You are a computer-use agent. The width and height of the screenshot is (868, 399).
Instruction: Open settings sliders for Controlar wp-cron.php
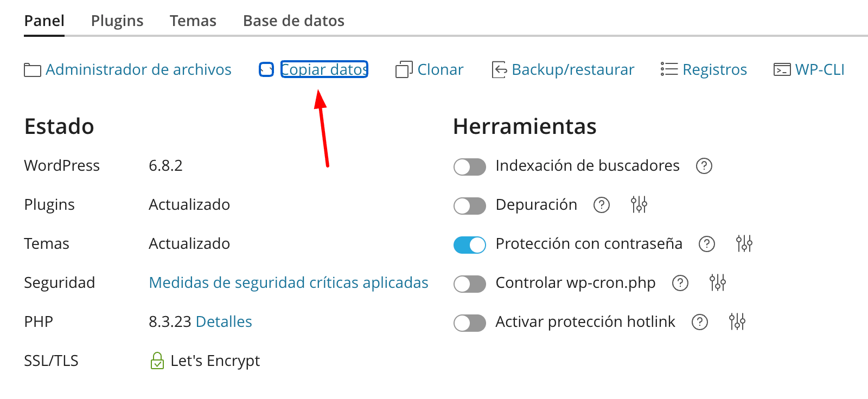pos(718,282)
